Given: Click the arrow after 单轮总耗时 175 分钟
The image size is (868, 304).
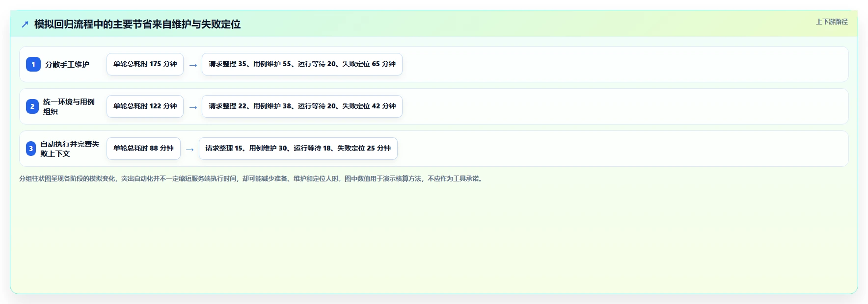Looking at the screenshot, I should click(193, 65).
